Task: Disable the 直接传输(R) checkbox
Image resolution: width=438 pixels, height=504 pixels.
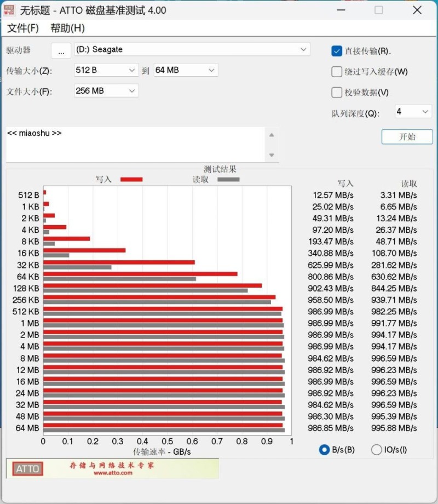Action: (337, 51)
